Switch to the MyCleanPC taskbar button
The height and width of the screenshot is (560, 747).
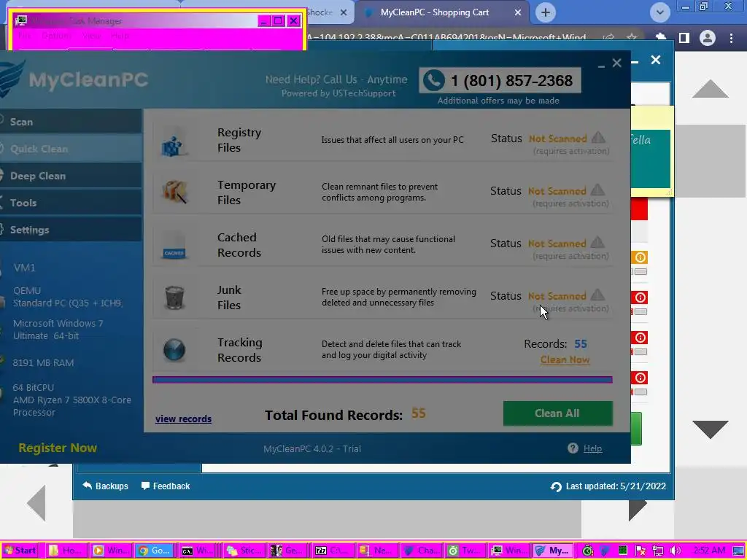[x=553, y=551]
